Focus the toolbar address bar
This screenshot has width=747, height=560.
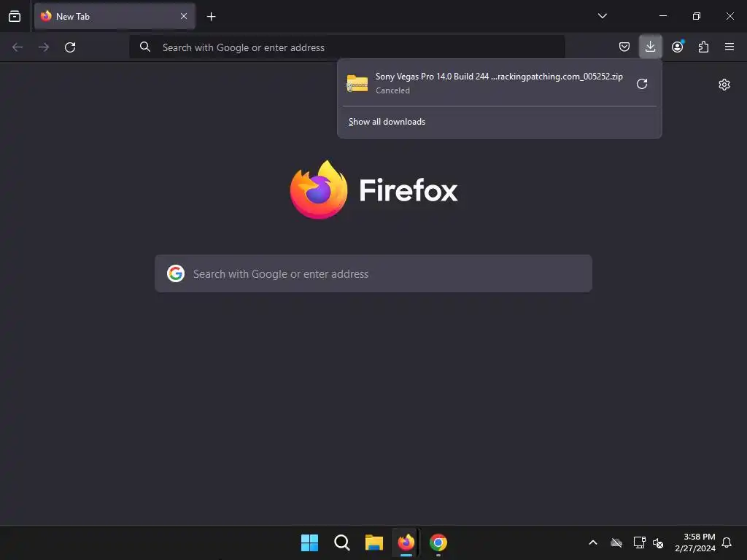click(347, 47)
